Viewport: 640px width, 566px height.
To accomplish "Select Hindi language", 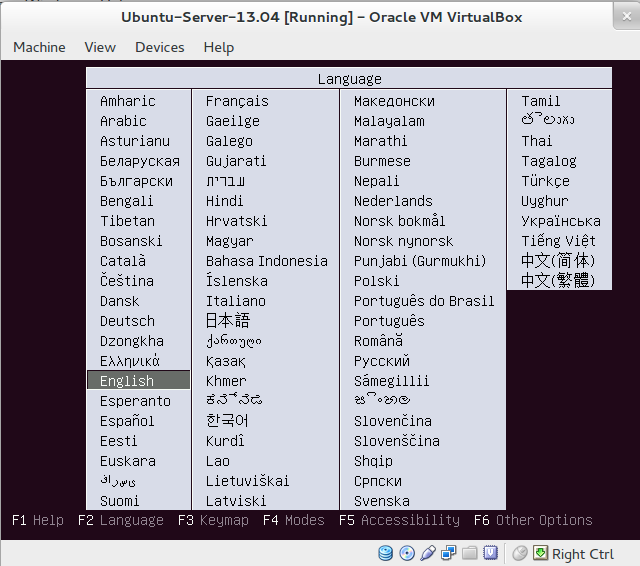I will click(224, 201).
